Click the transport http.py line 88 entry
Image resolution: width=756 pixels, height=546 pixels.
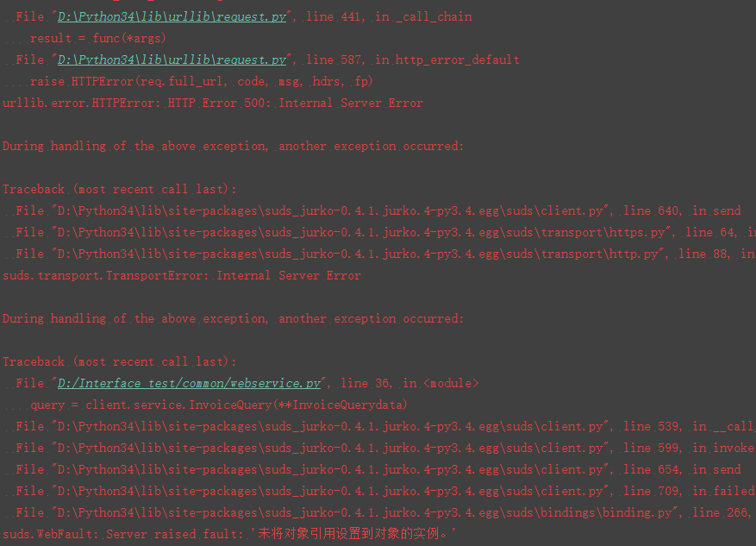(385, 254)
